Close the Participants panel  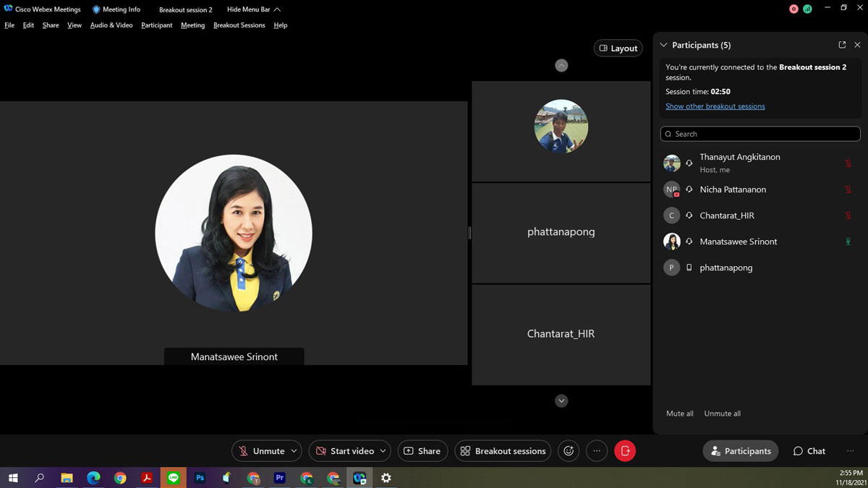pos(857,45)
